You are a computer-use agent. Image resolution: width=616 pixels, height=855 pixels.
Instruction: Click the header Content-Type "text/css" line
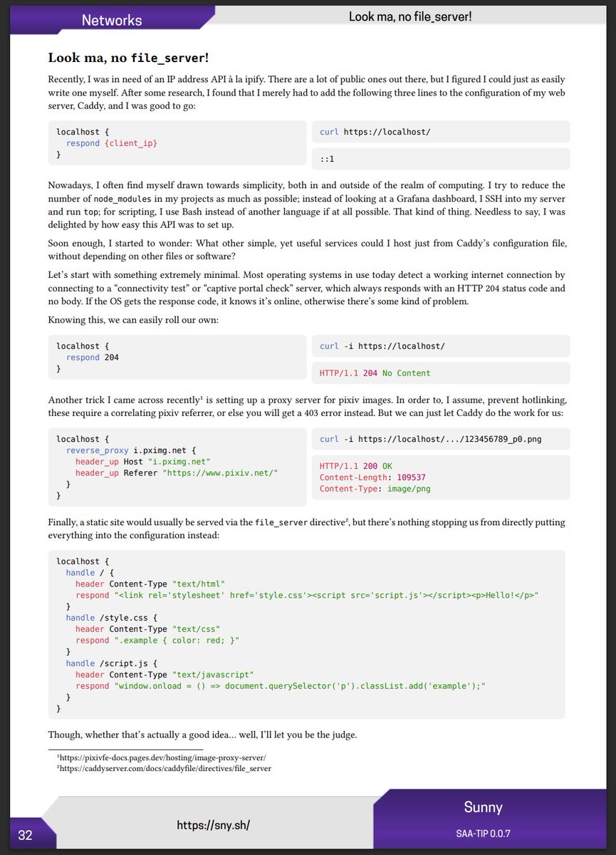pyautogui.click(x=148, y=629)
